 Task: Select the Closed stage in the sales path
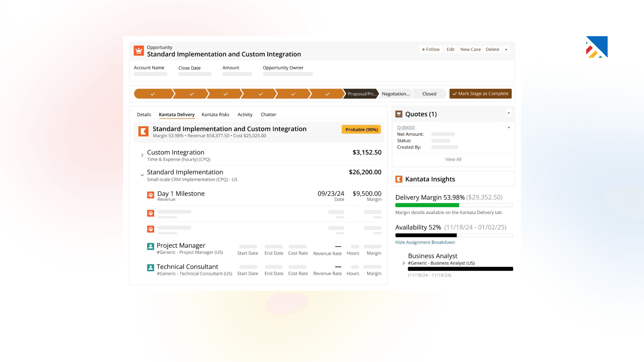(429, 94)
